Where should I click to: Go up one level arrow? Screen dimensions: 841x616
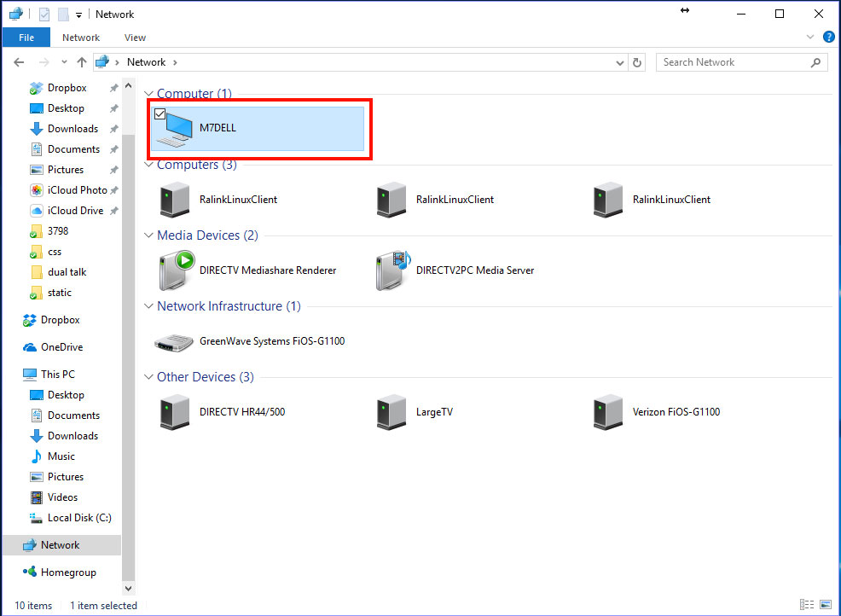(82, 62)
